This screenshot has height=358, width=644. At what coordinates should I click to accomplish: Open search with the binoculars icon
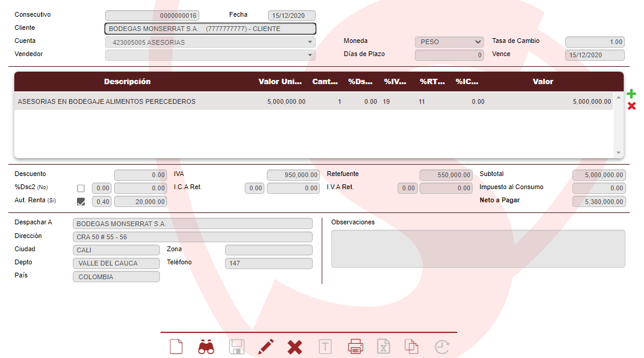206,347
